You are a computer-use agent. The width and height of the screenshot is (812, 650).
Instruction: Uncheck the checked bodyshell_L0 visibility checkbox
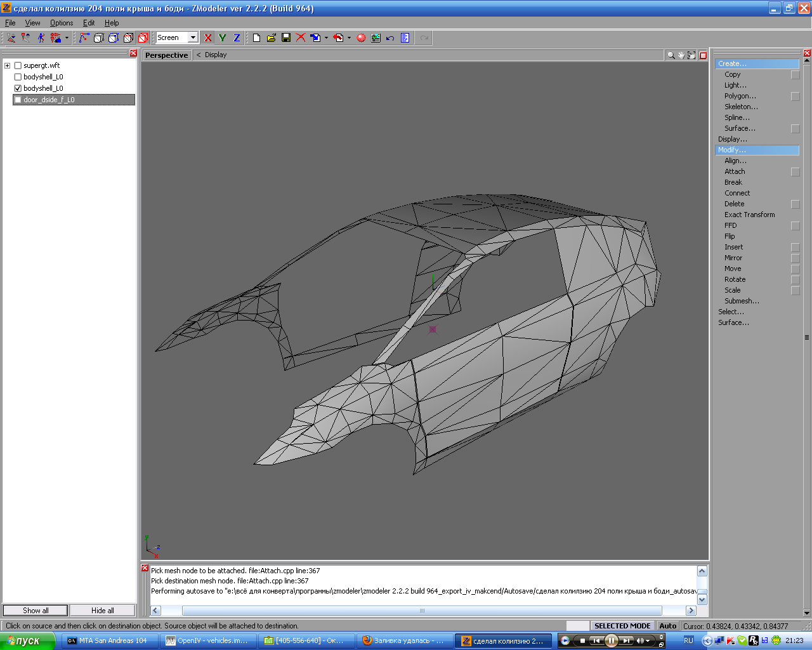[x=18, y=88]
